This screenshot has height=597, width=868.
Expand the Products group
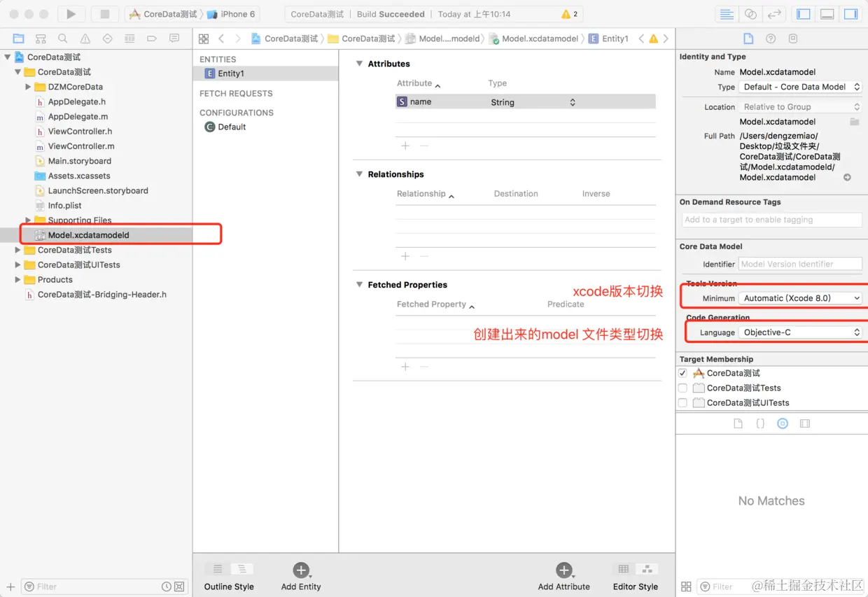click(18, 279)
